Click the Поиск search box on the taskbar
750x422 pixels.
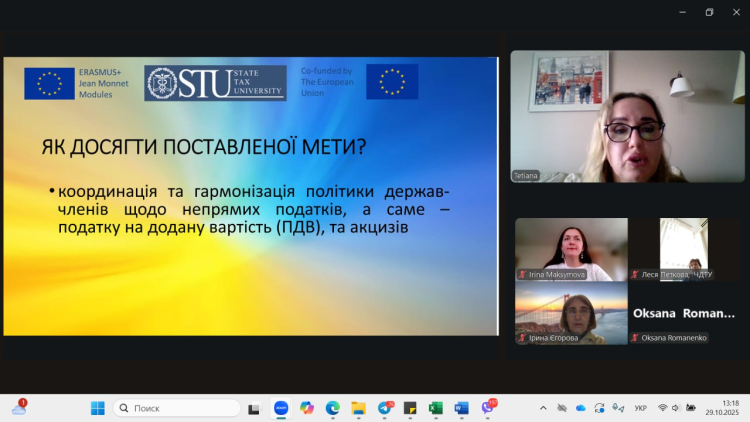tap(176, 408)
